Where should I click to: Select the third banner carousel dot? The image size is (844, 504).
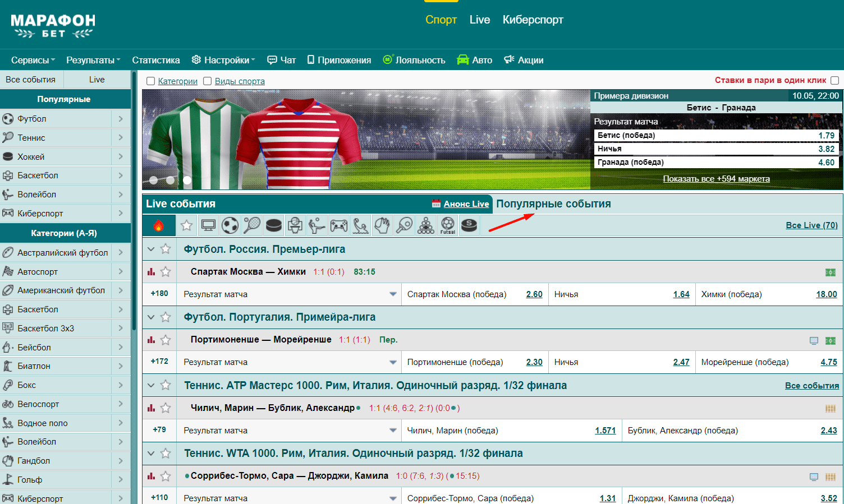click(187, 181)
